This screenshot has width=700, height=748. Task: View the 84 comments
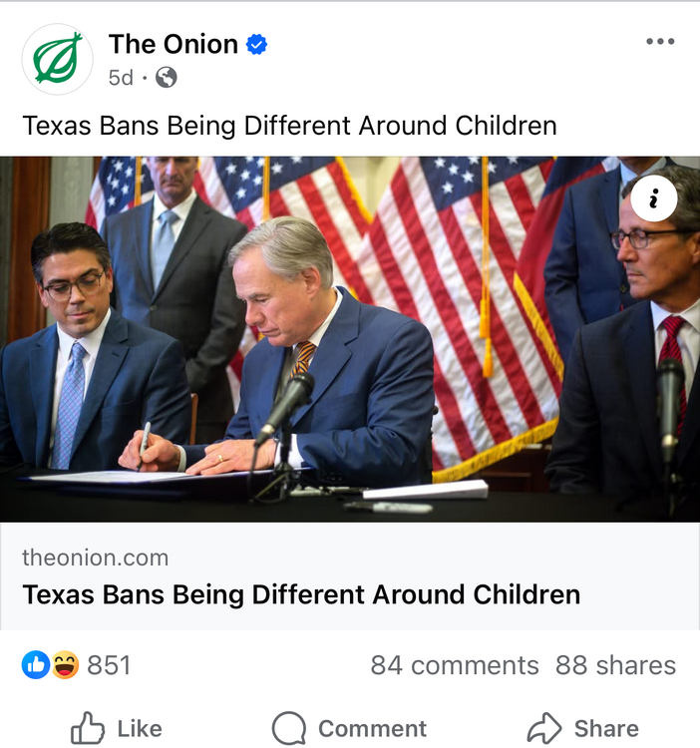pyautogui.click(x=454, y=665)
